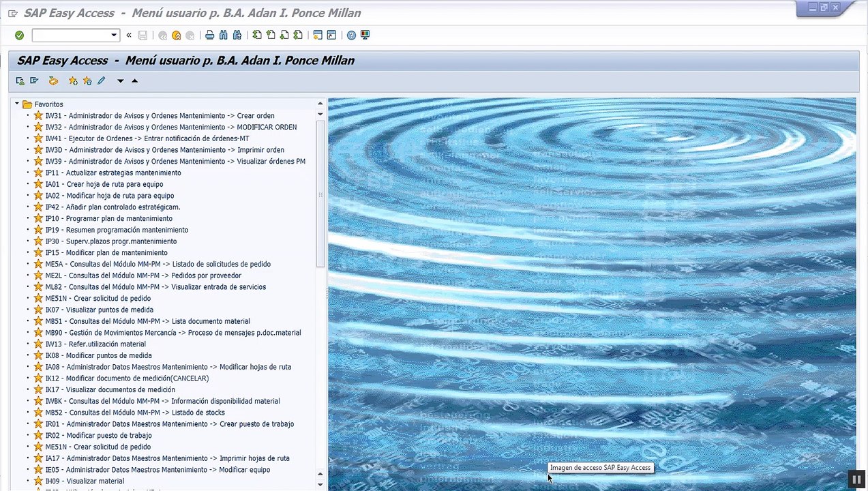Viewport: 868px width, 491px height.
Task: Click the SAP Menu icon
Action: (34, 81)
